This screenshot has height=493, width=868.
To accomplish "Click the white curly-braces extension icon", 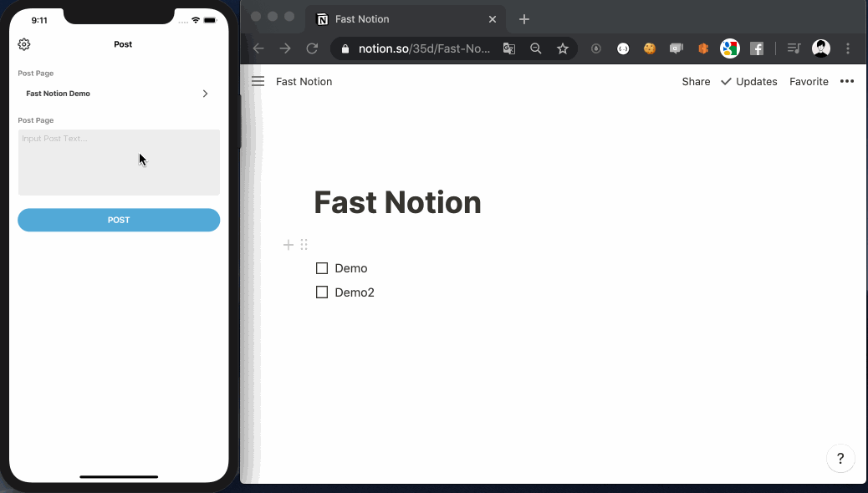I will click(x=623, y=48).
